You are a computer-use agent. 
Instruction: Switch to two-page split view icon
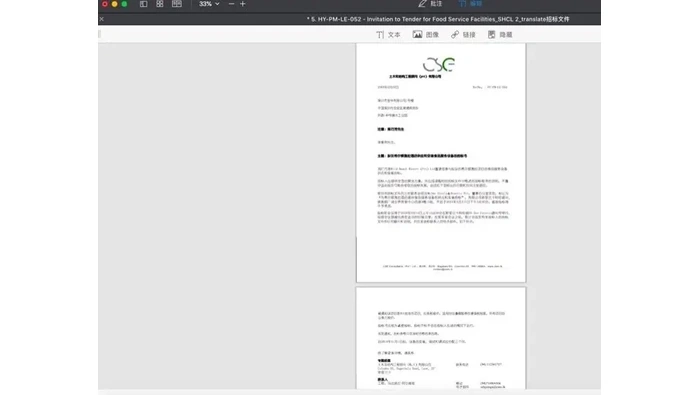click(x=177, y=4)
